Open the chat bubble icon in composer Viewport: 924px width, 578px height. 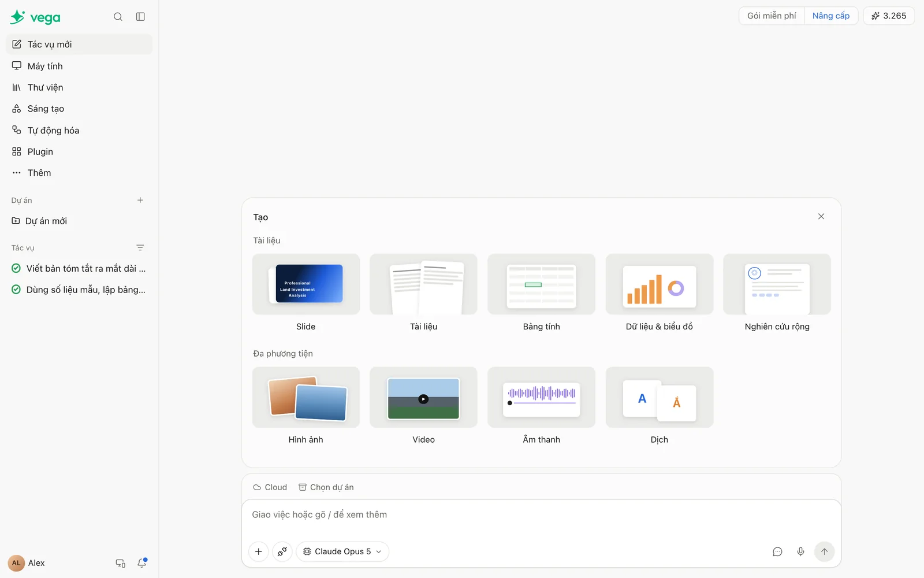coord(777,551)
